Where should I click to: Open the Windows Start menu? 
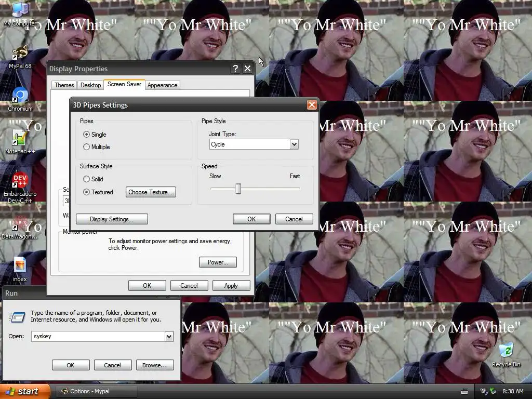pos(25,391)
